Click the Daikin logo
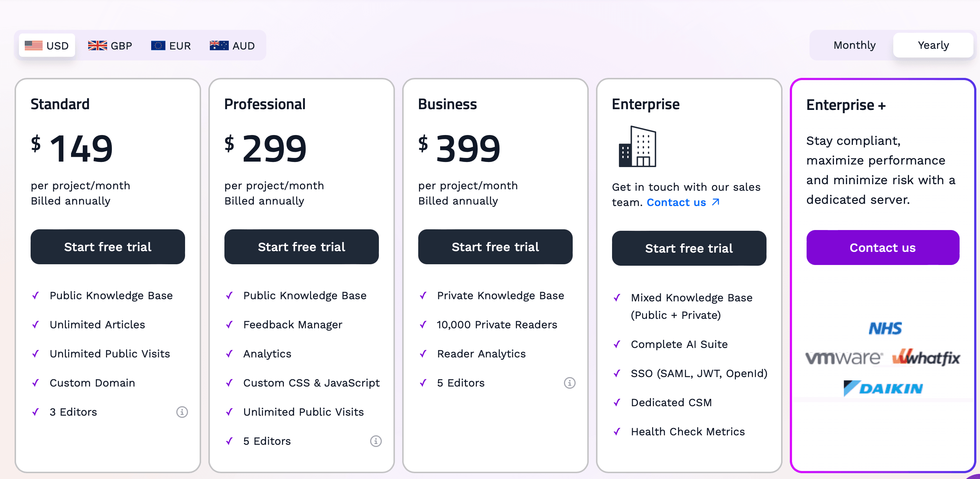This screenshot has width=980, height=479. (883, 388)
